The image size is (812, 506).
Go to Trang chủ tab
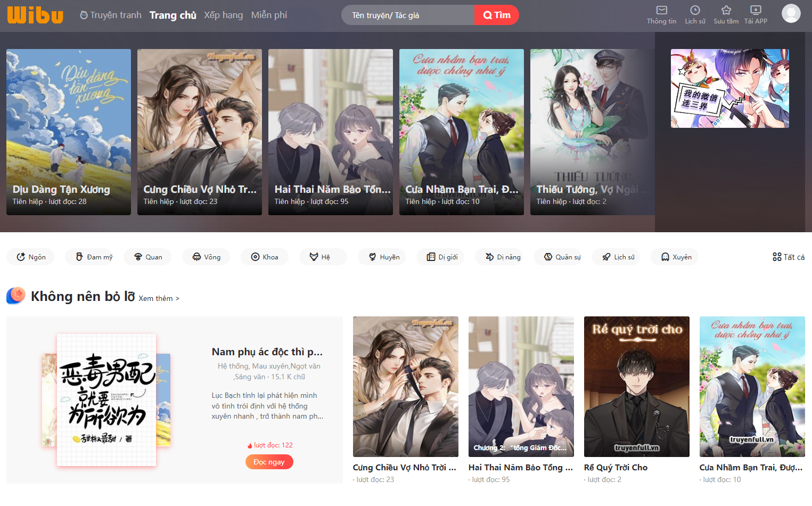coord(173,15)
